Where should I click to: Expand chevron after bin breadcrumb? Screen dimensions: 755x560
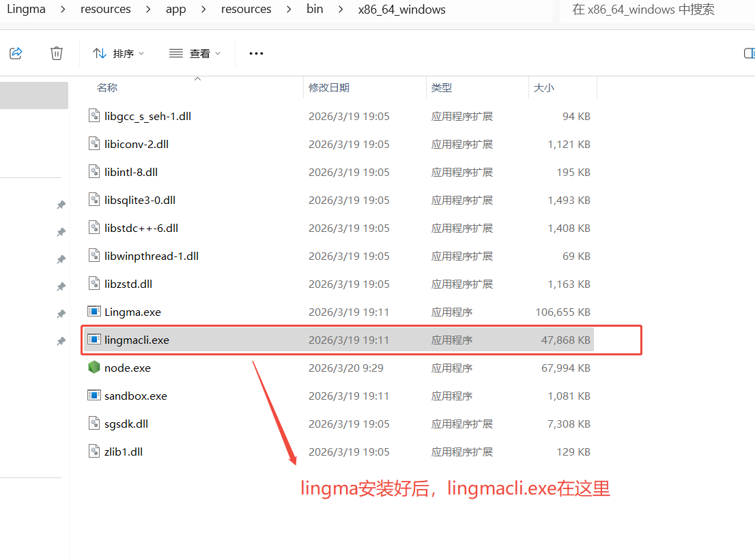pyautogui.click(x=341, y=9)
